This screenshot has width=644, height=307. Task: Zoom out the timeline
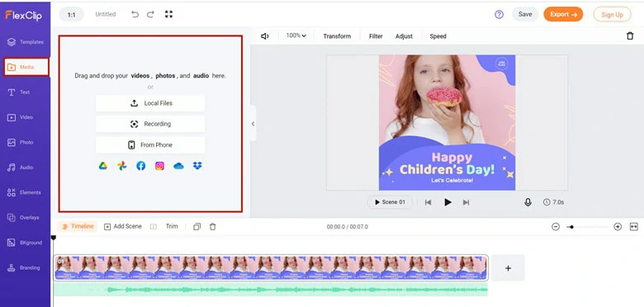click(x=556, y=227)
